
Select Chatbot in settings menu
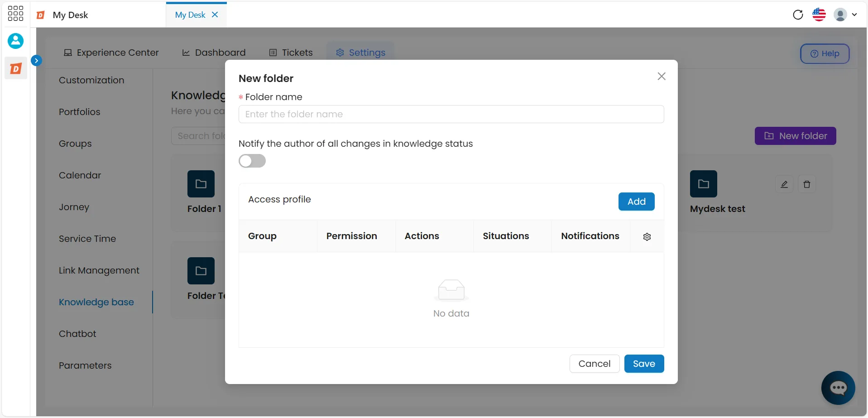[77, 334]
